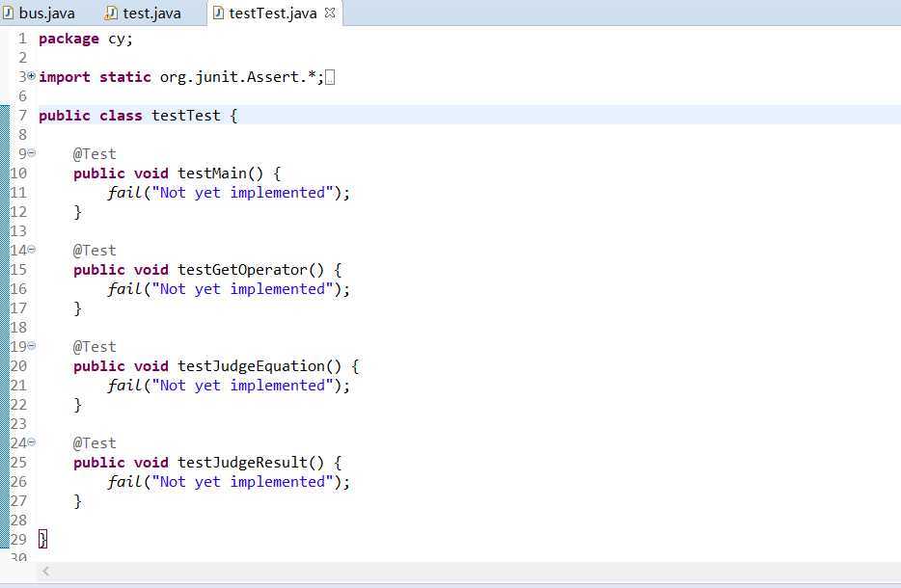901x588 pixels.
Task: Collapse the testMain method at line 9
Action: click(32, 152)
